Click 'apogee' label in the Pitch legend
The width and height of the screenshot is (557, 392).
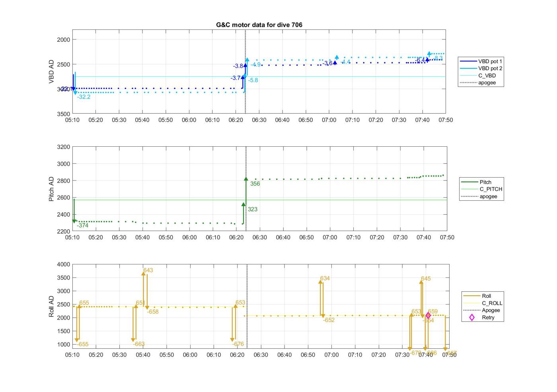(x=489, y=196)
